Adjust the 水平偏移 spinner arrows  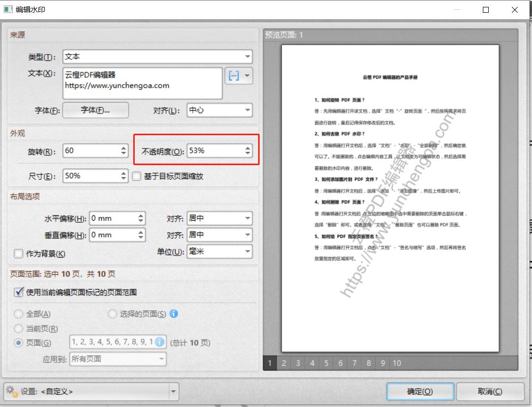141,218
